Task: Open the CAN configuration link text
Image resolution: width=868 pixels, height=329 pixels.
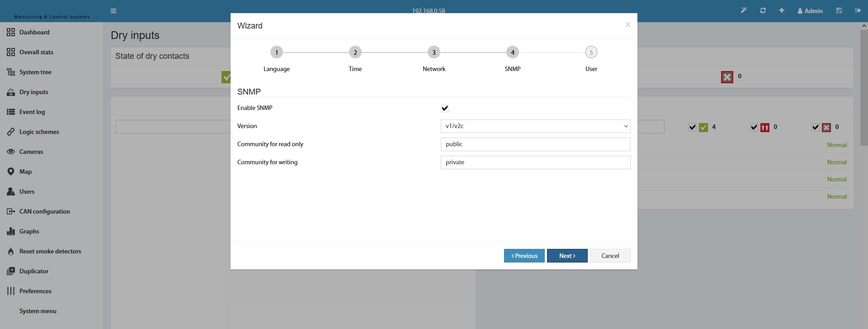Action: (45, 211)
